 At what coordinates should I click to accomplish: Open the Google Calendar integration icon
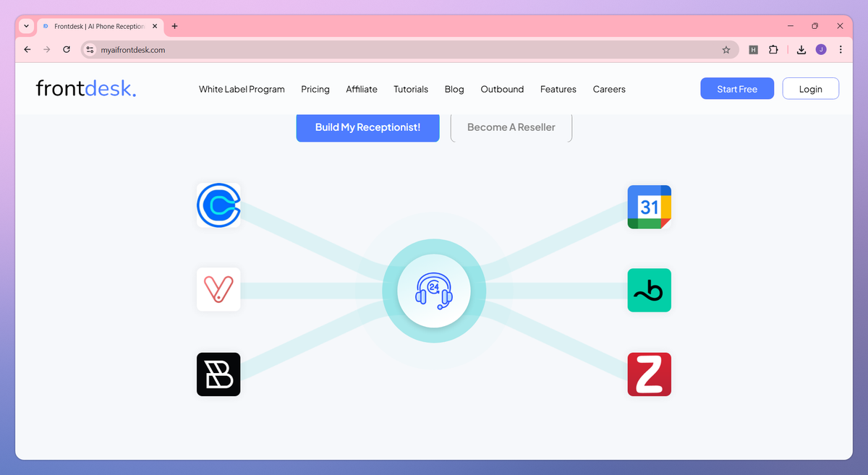tap(649, 207)
